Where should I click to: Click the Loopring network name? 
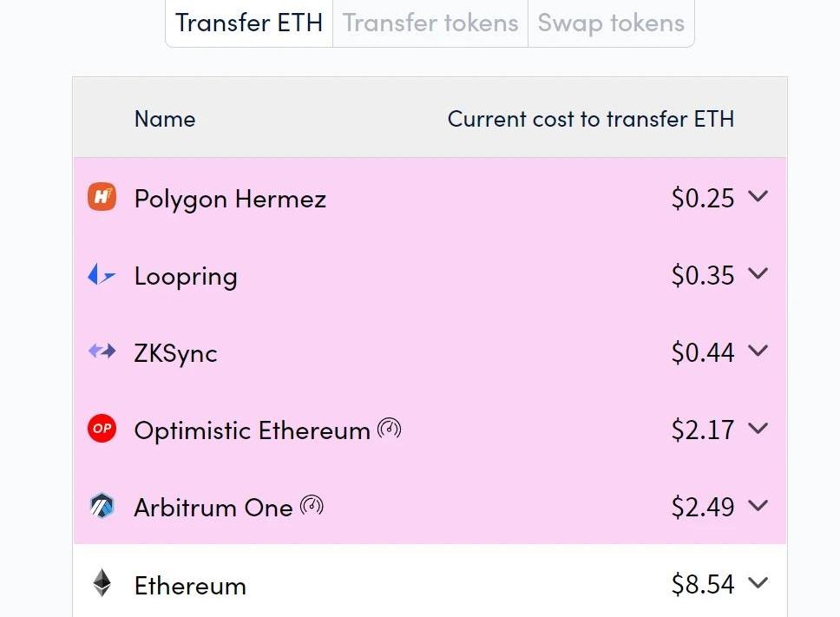pyautogui.click(x=186, y=276)
